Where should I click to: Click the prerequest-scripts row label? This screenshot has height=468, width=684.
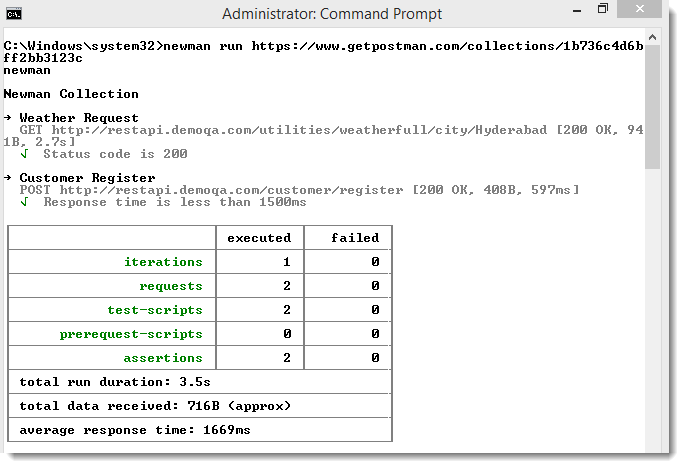tap(131, 334)
